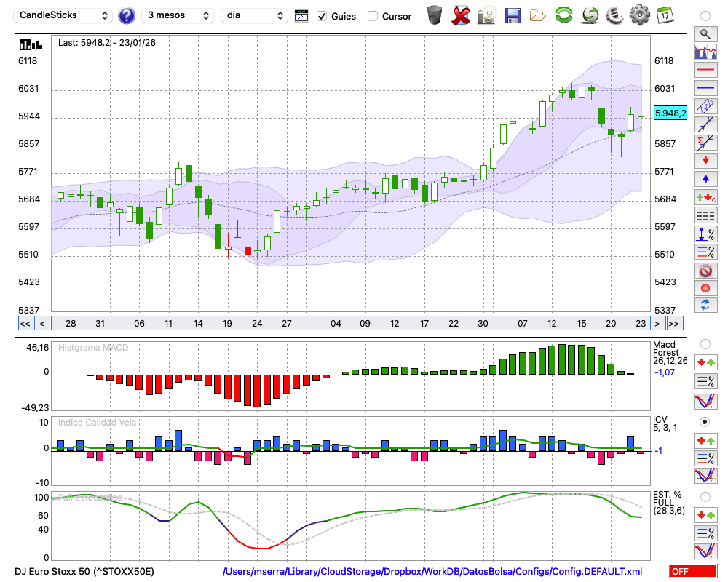Open the settings gear icon
This screenshot has height=582, width=728.
pos(639,15)
